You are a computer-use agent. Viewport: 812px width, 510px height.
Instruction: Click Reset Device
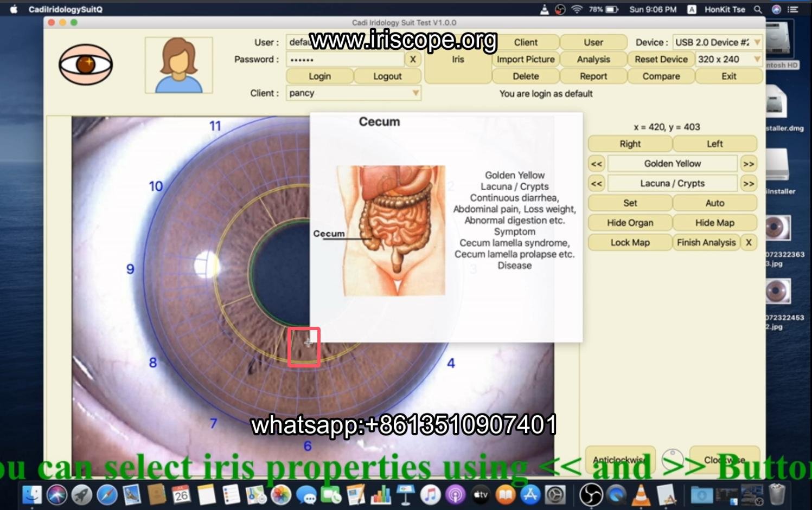point(661,59)
